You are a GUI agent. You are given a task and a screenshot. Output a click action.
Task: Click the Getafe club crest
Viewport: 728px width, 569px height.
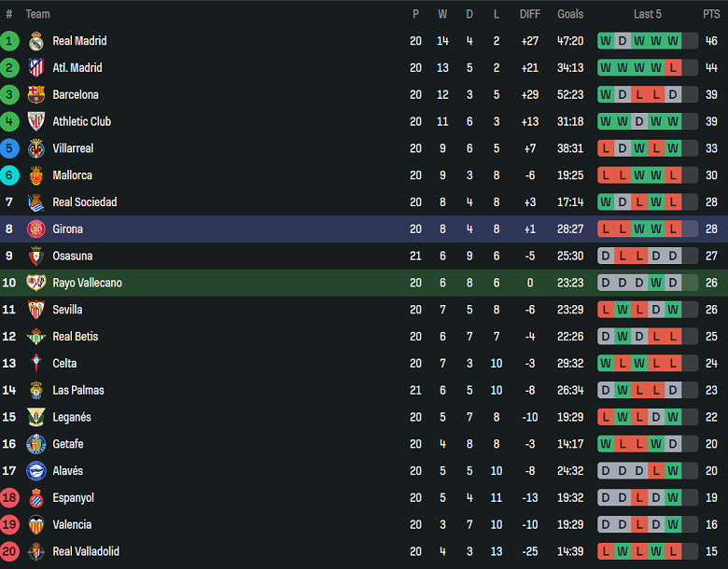click(x=36, y=444)
